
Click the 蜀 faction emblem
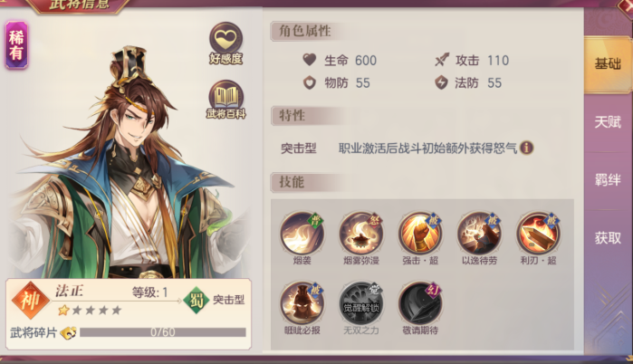pyautogui.click(x=196, y=300)
